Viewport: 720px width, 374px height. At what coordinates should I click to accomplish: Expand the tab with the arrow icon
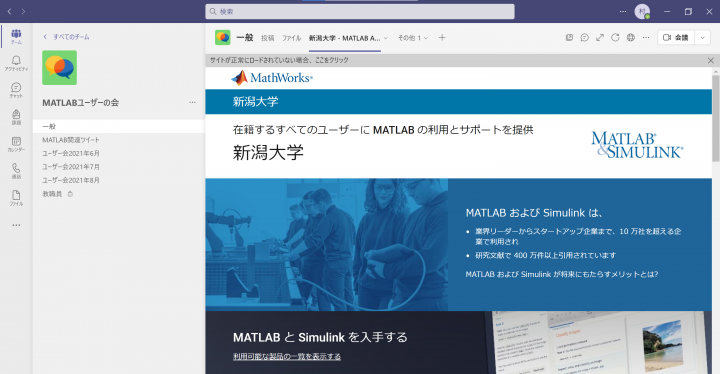[600, 38]
